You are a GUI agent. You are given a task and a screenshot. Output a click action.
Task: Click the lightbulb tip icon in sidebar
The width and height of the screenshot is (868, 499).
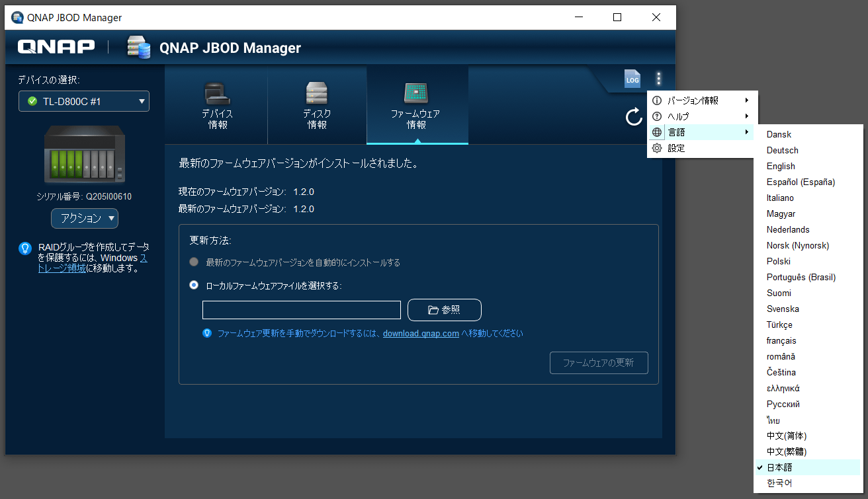(25, 249)
